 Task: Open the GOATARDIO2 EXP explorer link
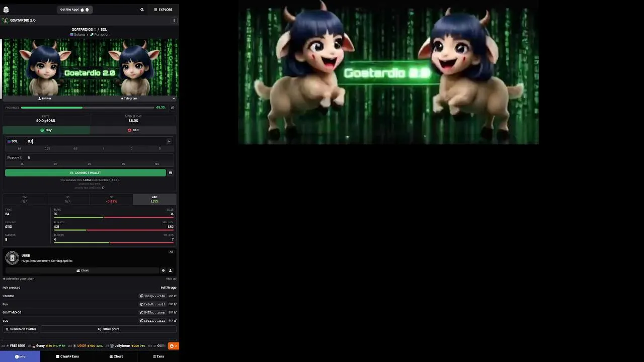pyautogui.click(x=172, y=313)
